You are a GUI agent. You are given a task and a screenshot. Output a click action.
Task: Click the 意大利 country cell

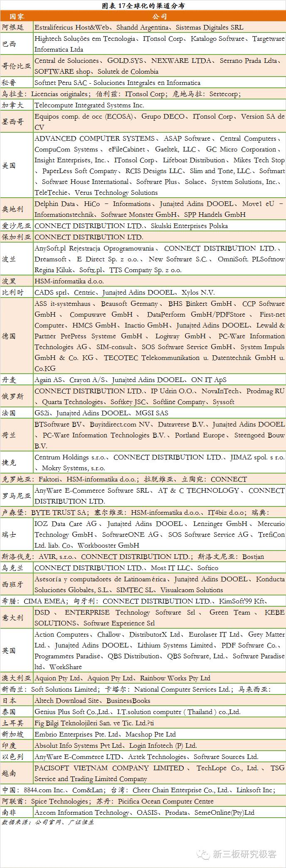[17, 618]
